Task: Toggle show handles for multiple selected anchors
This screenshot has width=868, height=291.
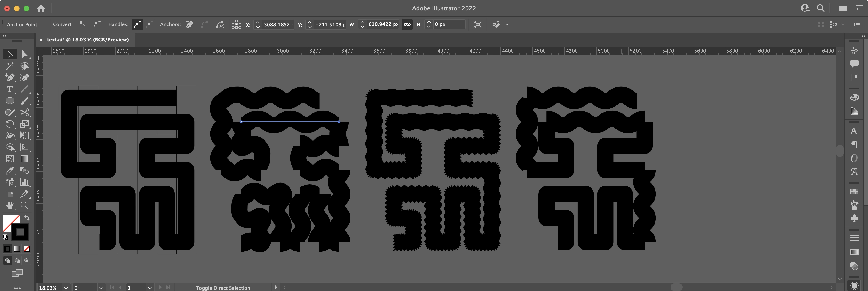Action: [137, 24]
